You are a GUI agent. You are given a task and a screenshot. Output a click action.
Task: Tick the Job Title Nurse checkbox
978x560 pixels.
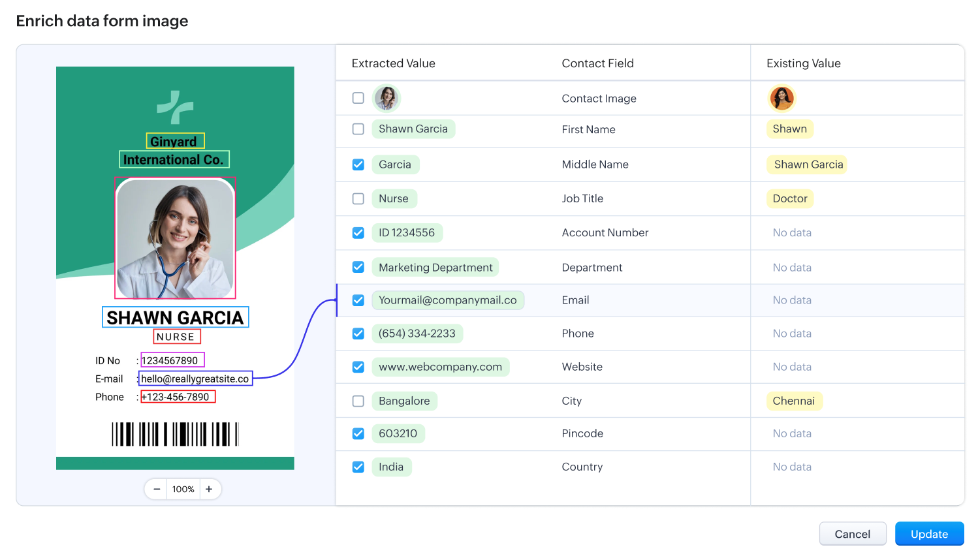point(358,198)
